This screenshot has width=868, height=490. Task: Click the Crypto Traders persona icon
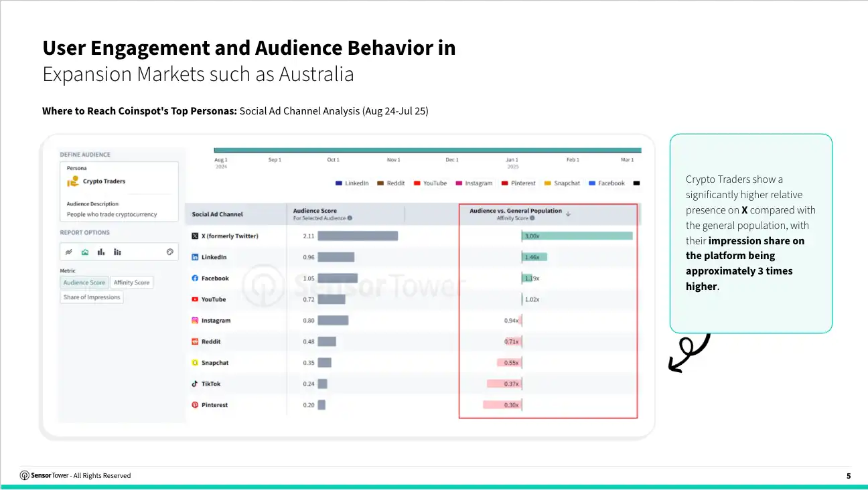pos(73,181)
